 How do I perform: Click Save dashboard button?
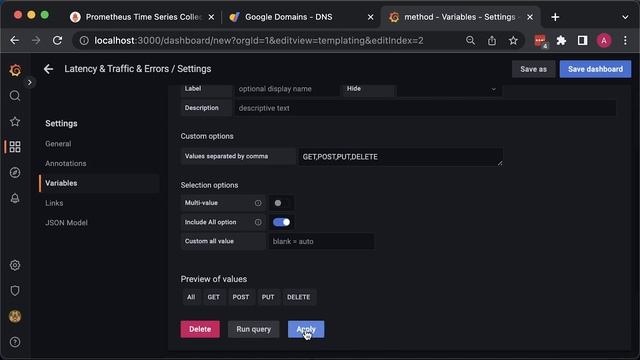pyautogui.click(x=595, y=69)
